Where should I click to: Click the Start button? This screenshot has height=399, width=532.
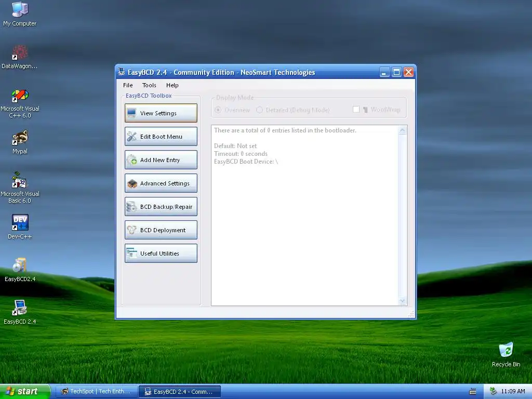point(25,391)
